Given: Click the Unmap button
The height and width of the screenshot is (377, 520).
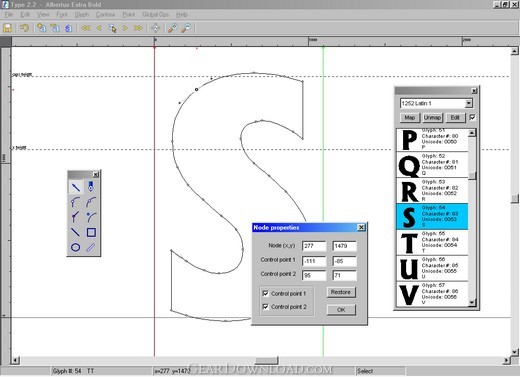Looking at the screenshot, I should 432,118.
